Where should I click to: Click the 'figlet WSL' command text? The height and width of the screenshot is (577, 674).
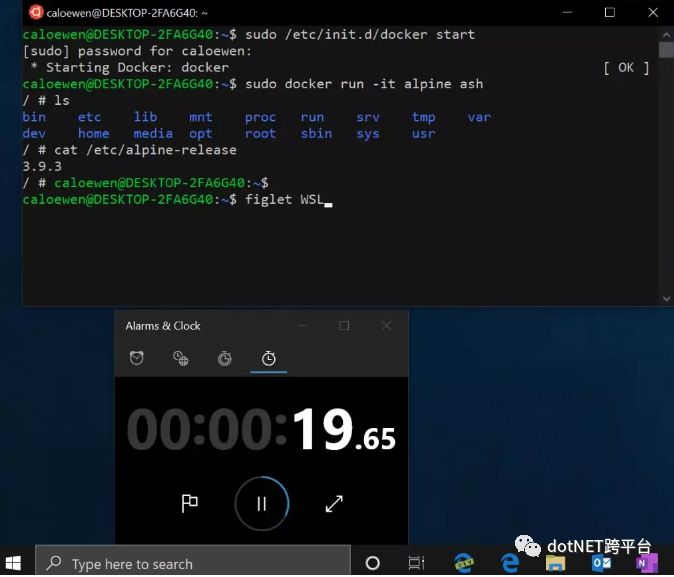point(284,199)
